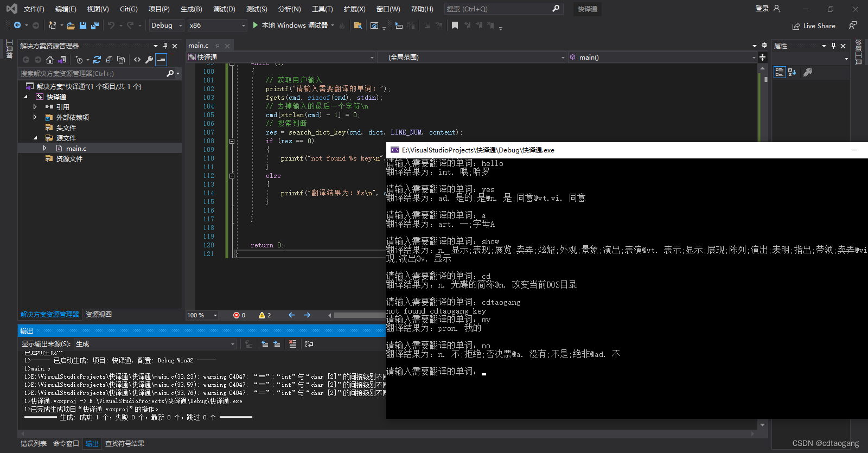Click the New Project toolbar icon
868x453 pixels.
[x=52, y=25]
